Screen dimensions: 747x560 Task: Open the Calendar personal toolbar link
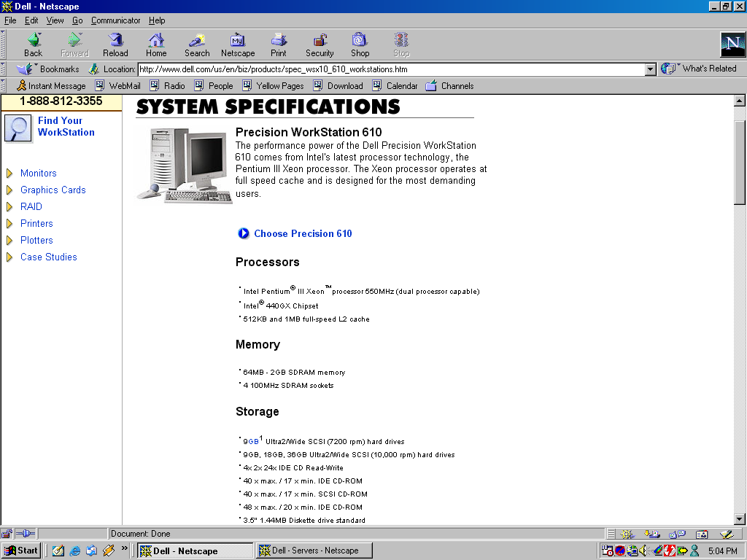coord(395,86)
